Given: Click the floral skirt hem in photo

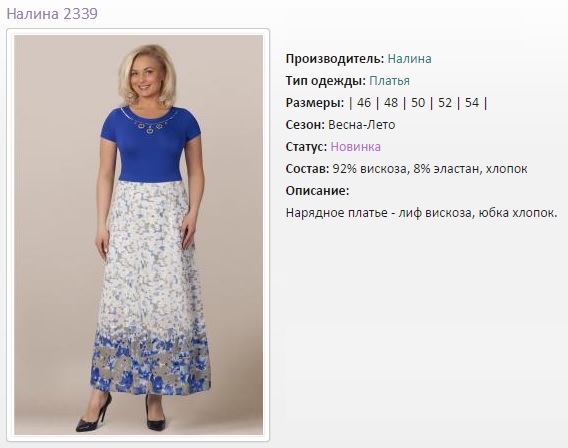Looking at the screenshot, I should (x=150, y=366).
